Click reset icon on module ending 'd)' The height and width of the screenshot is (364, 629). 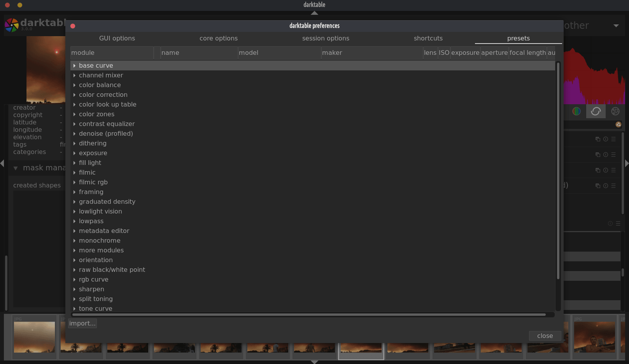606,186
